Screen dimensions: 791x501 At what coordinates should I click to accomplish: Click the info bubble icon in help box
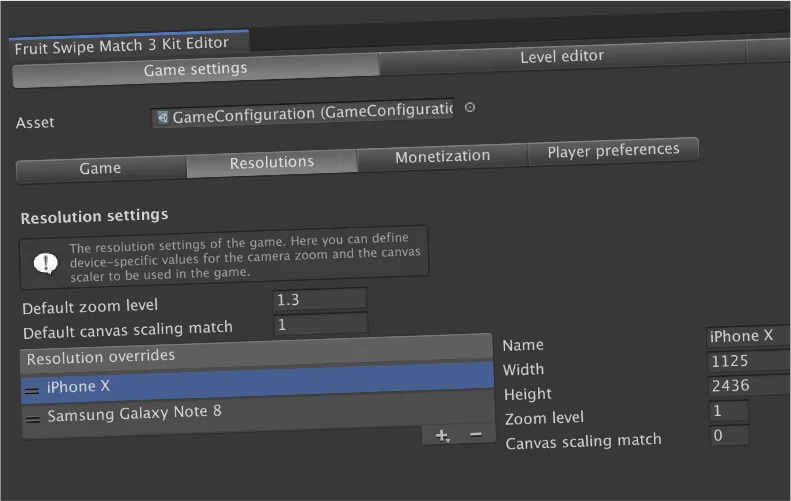tap(46, 263)
